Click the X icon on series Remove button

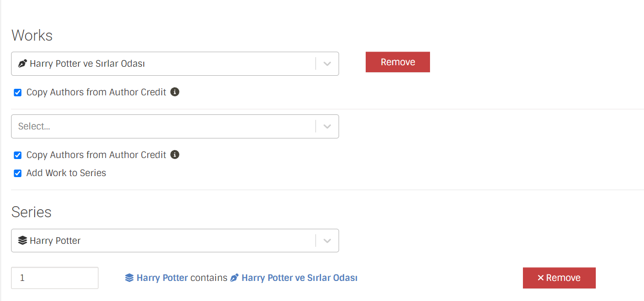(541, 278)
